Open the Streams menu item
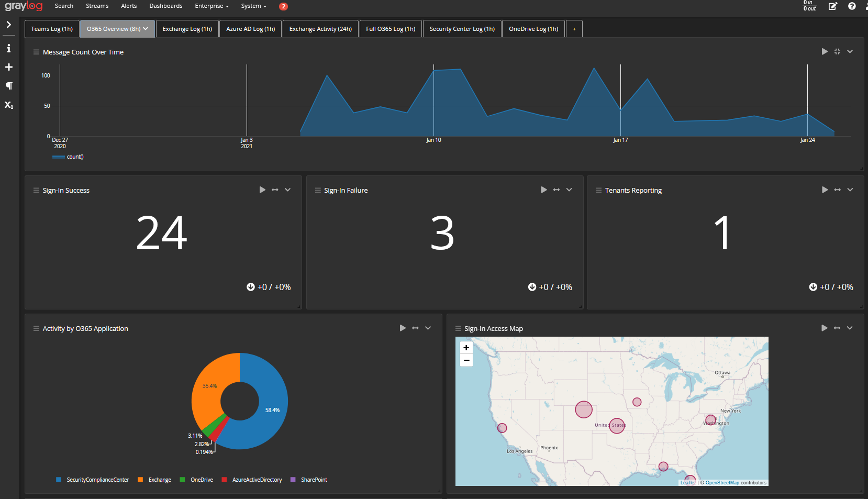The width and height of the screenshot is (868, 499). point(97,6)
